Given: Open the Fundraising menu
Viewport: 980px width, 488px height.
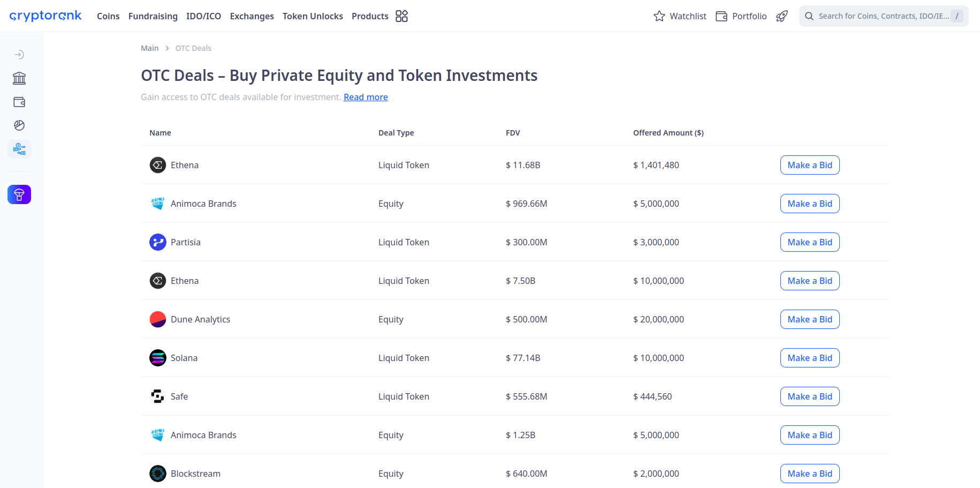Looking at the screenshot, I should (x=153, y=16).
